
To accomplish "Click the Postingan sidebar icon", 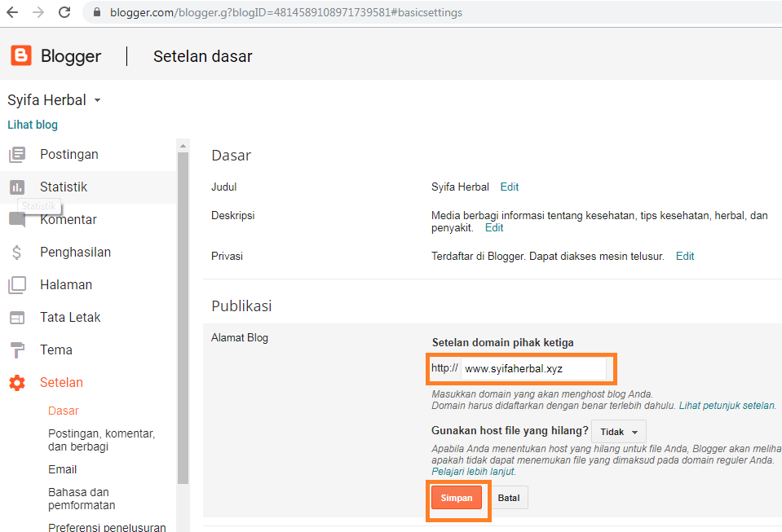I will point(17,155).
